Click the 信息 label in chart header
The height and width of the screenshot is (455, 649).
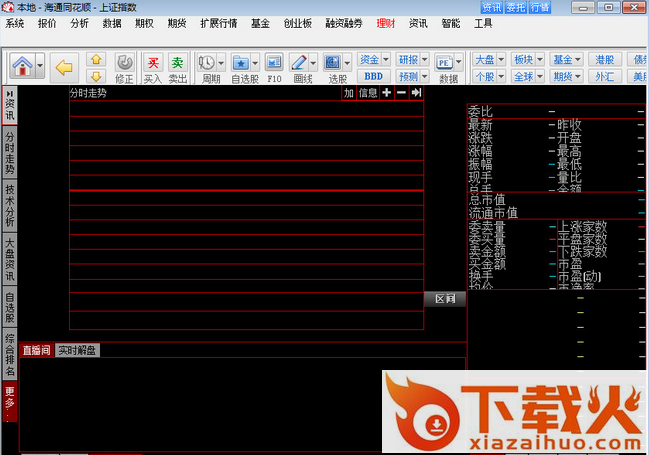pos(368,93)
